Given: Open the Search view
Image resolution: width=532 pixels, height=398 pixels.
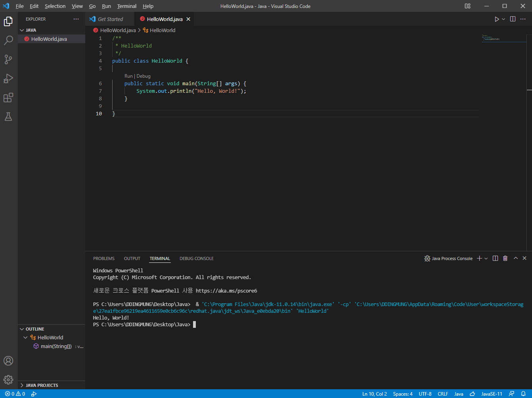Looking at the screenshot, I should click(8, 40).
